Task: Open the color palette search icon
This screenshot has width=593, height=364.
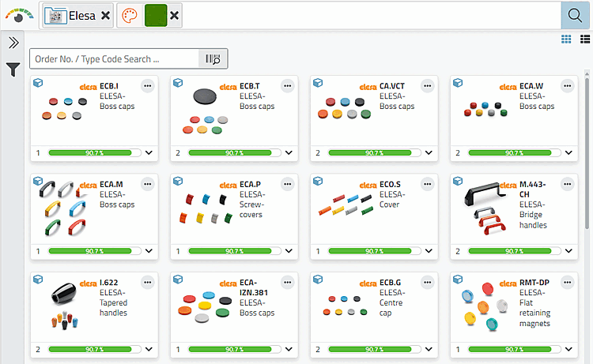Action: click(x=130, y=16)
